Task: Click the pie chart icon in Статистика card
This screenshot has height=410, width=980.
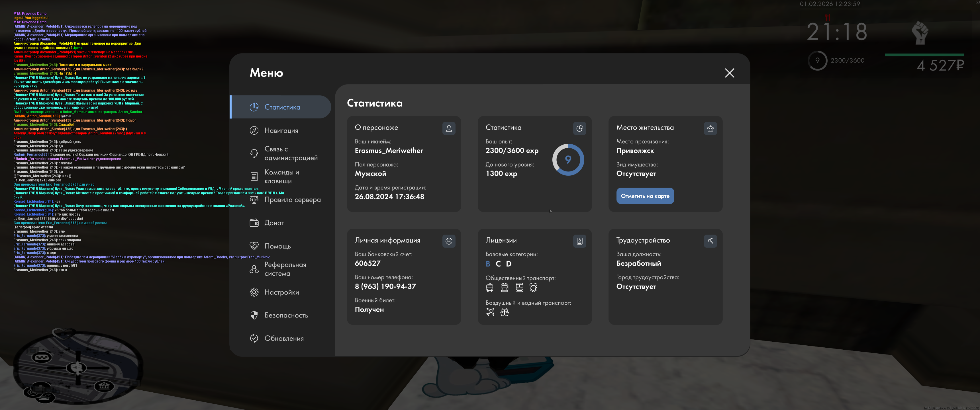Action: point(579,128)
